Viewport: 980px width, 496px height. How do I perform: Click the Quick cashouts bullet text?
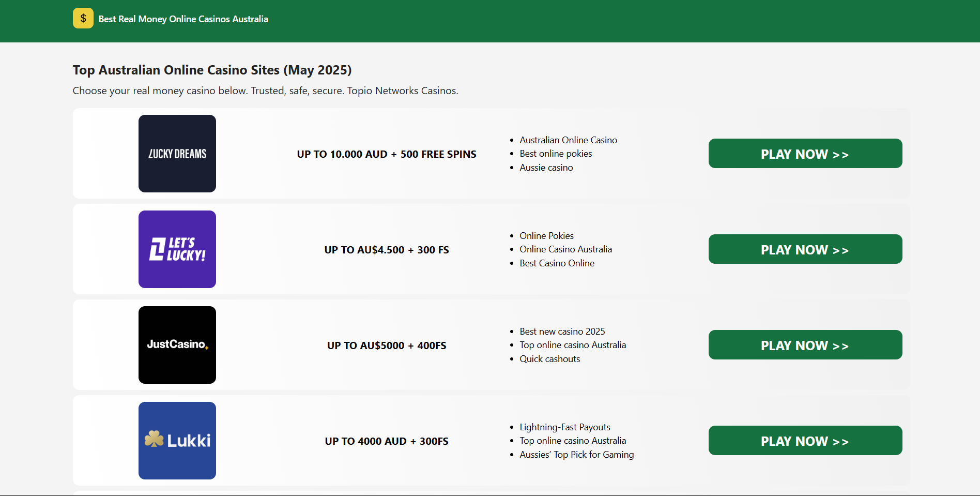pyautogui.click(x=549, y=358)
